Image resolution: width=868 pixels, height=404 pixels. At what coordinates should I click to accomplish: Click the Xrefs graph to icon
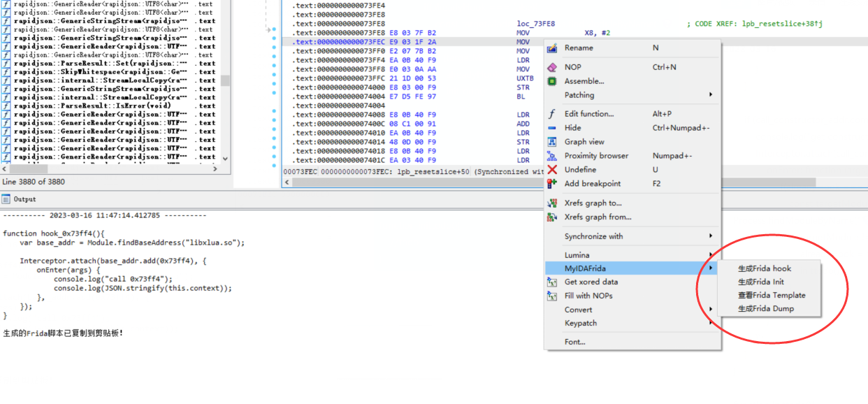[552, 203]
